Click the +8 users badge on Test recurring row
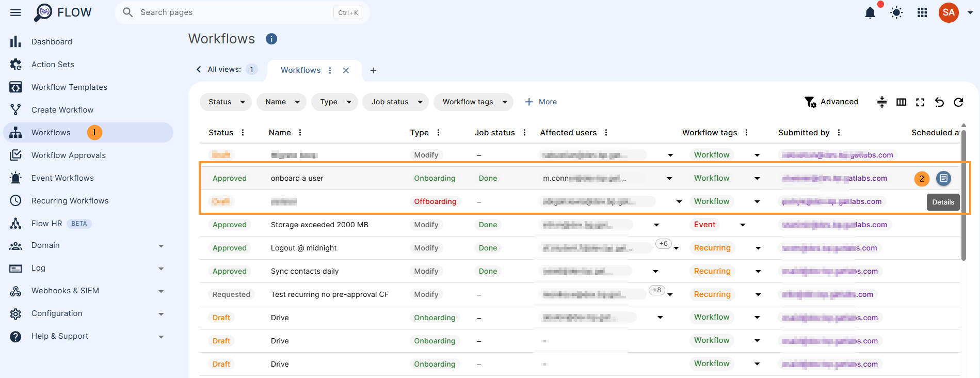This screenshot has height=378, width=980. click(657, 290)
